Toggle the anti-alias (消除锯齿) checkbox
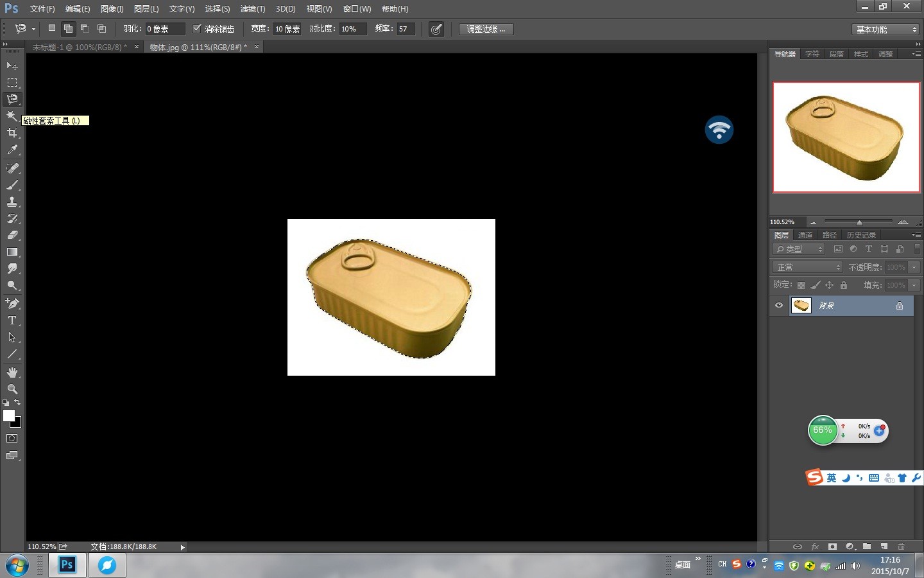 point(197,28)
